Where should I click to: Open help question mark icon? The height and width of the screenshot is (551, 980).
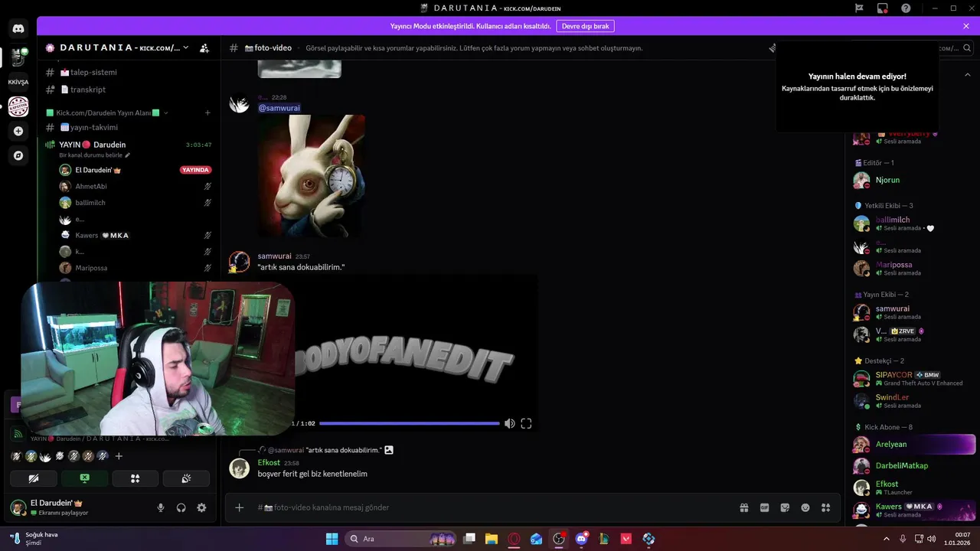906,8
